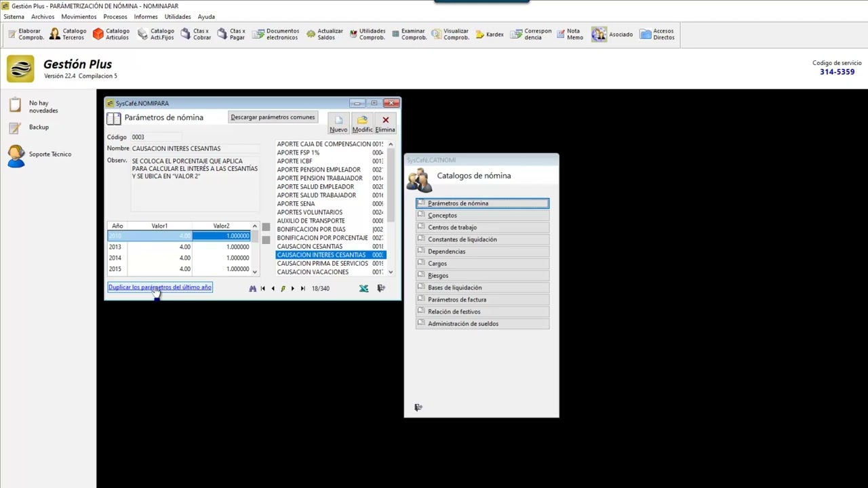Viewport: 868px width, 488px height.
Task: Open Relación de festivos button
Action: click(482, 312)
